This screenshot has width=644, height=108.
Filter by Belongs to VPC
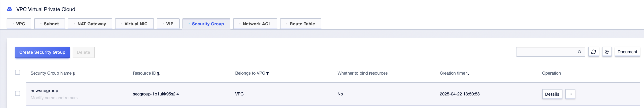pos(268,74)
